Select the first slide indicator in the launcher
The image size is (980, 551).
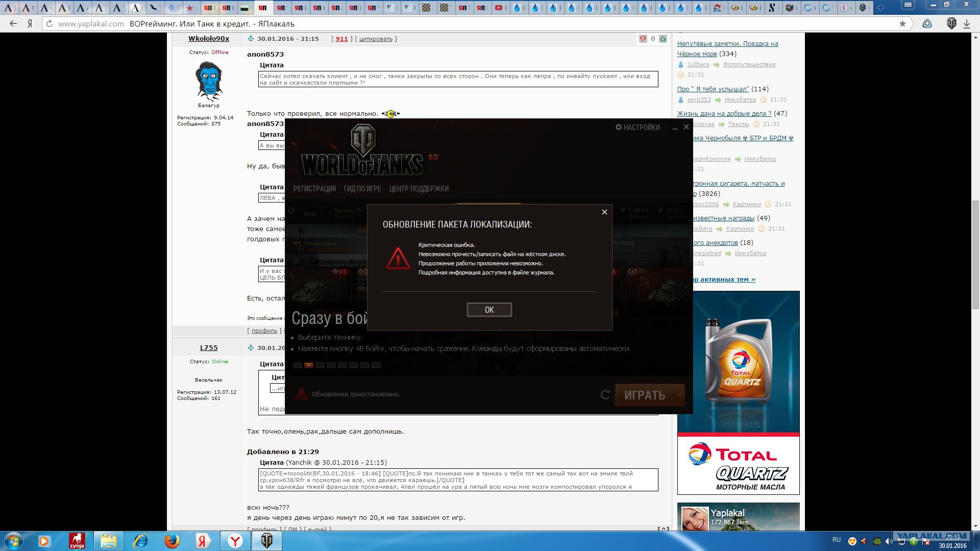click(298, 365)
